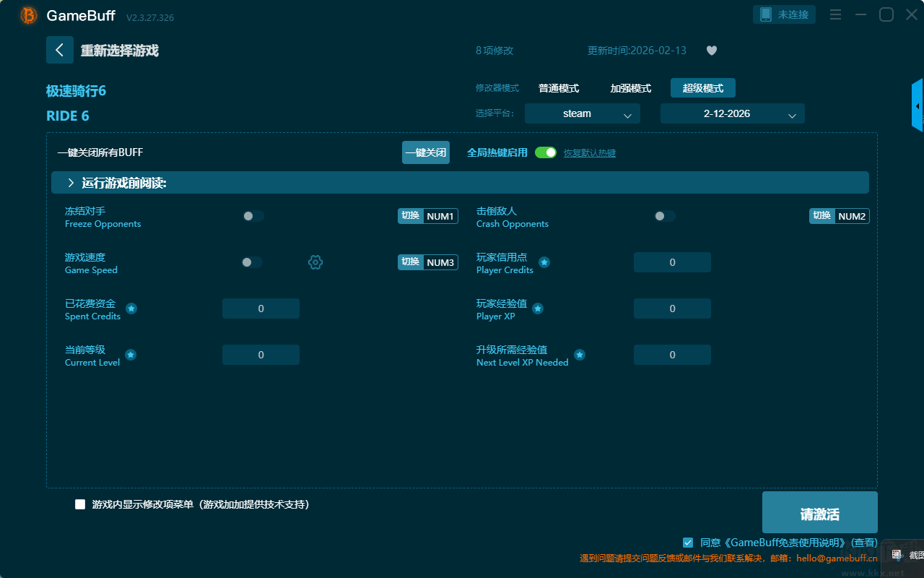
Task: Click the NUM1 hotkey switch button
Action: pos(428,216)
